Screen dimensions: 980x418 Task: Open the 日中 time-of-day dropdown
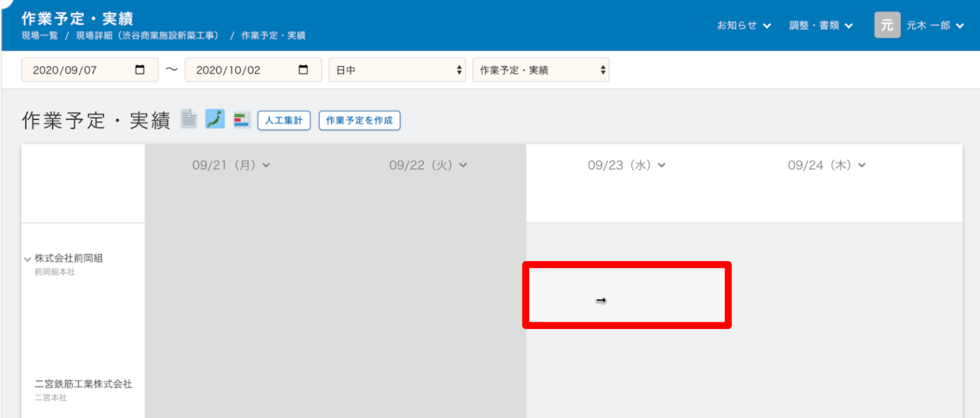tap(397, 70)
